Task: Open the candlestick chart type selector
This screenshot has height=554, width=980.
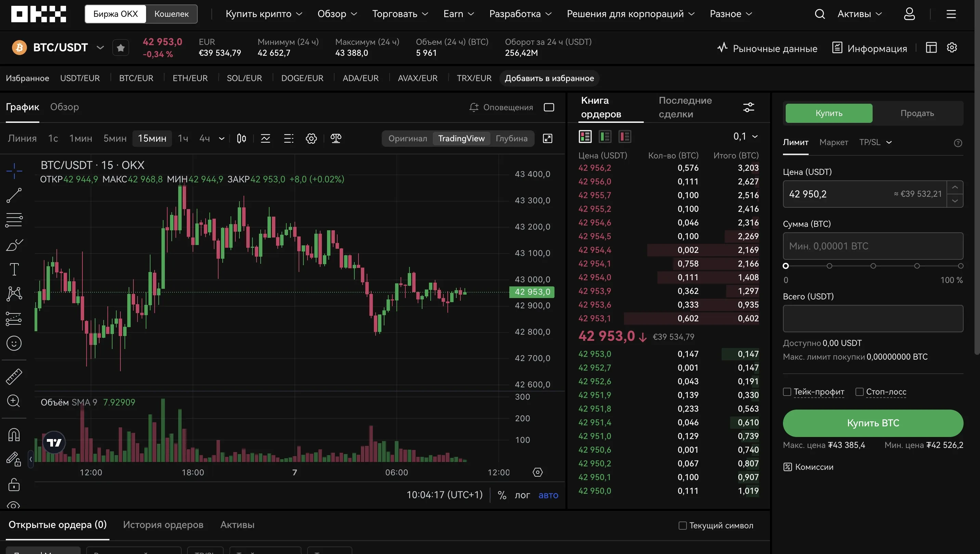Action: click(241, 138)
